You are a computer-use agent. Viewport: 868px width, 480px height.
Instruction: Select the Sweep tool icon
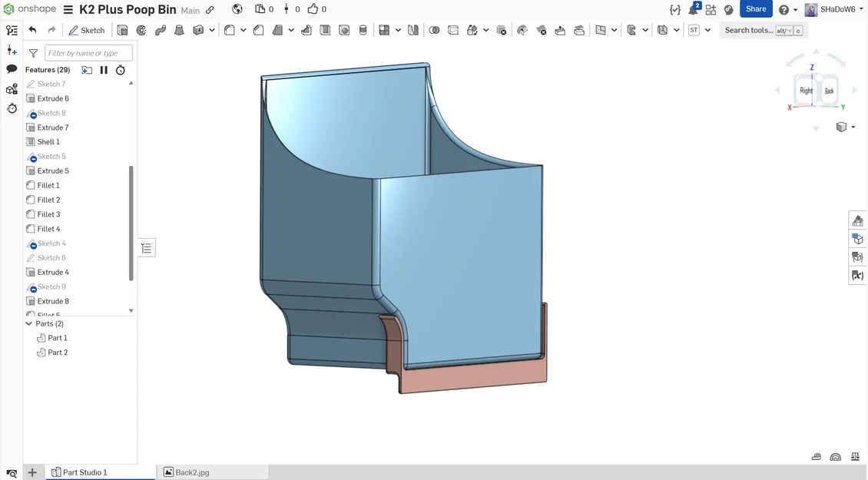(x=161, y=31)
